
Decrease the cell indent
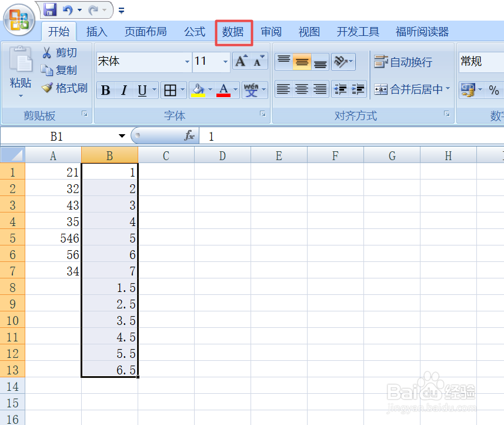pos(341,89)
